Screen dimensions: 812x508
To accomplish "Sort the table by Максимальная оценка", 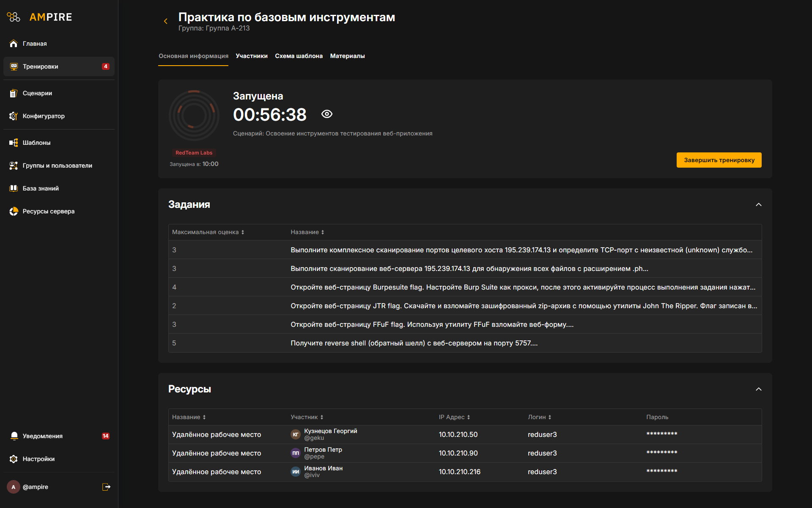I will tap(208, 232).
